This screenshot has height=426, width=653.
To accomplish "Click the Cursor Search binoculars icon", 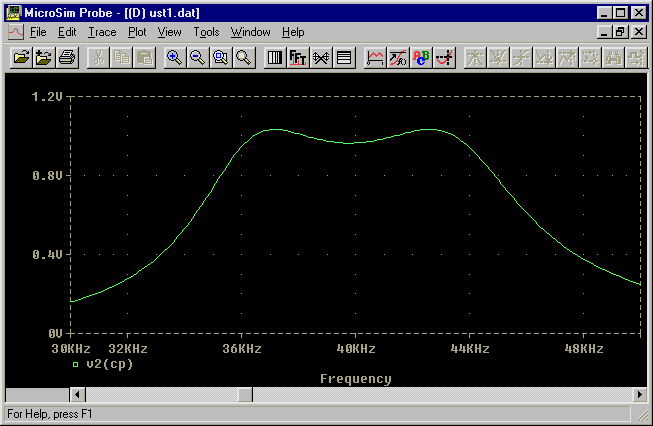I will pyautogui.click(x=613, y=57).
